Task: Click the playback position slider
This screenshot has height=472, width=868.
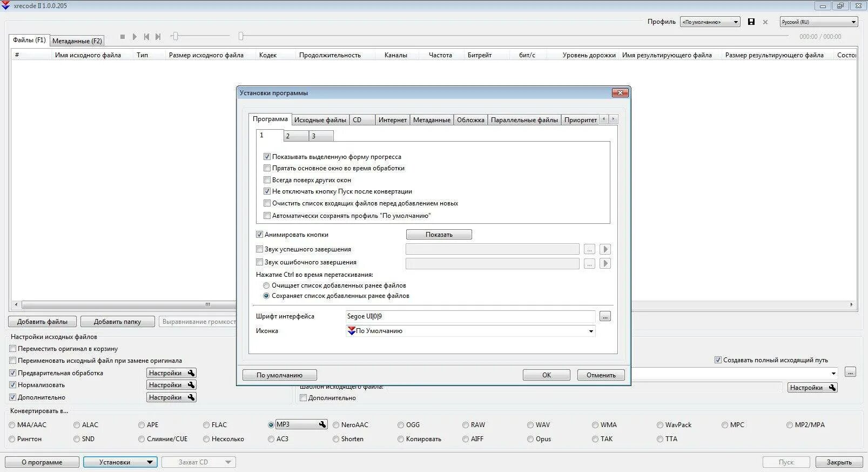Action: (513, 36)
